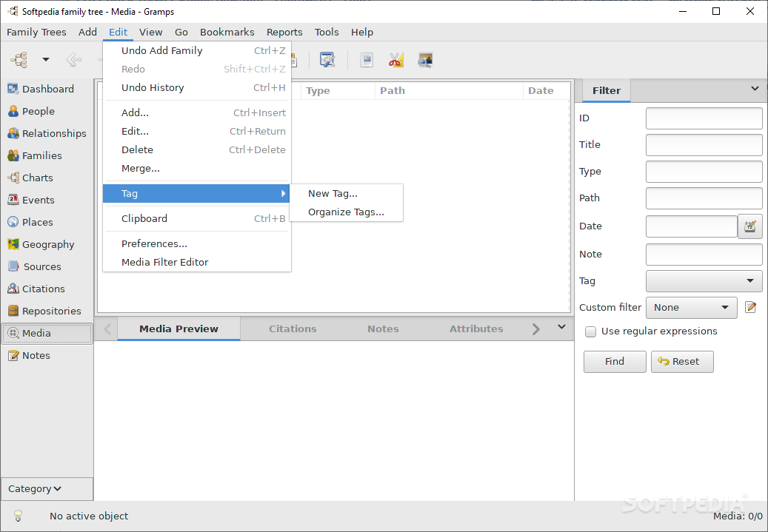Click the Reset filter button
The width and height of the screenshot is (768, 532).
click(x=682, y=362)
